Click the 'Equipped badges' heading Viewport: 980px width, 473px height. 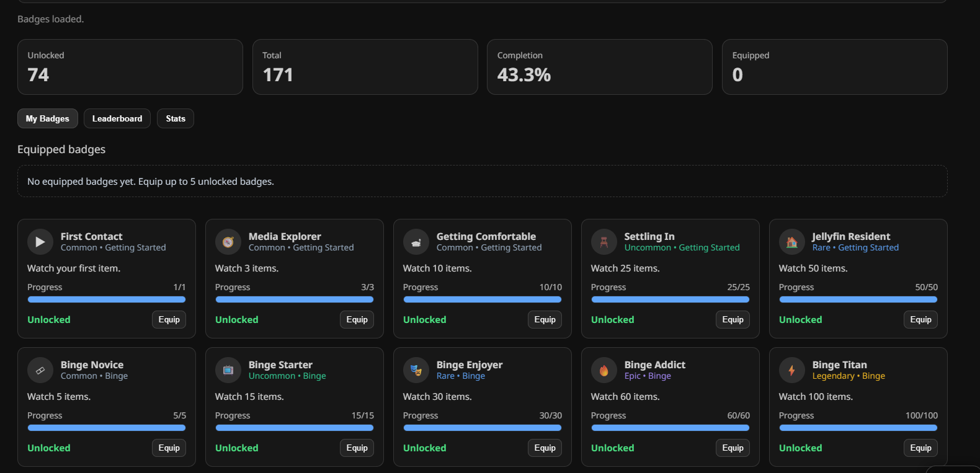tap(61, 149)
